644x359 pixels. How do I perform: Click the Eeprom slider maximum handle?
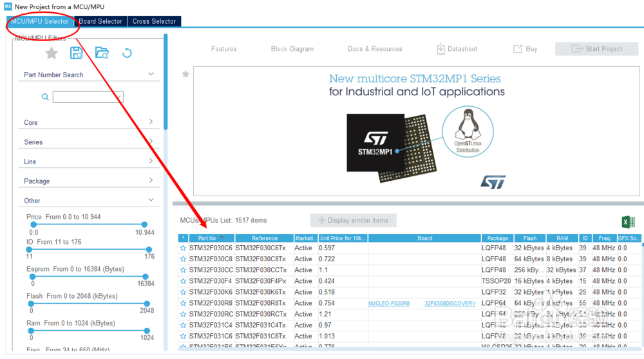pyautogui.click(x=146, y=277)
